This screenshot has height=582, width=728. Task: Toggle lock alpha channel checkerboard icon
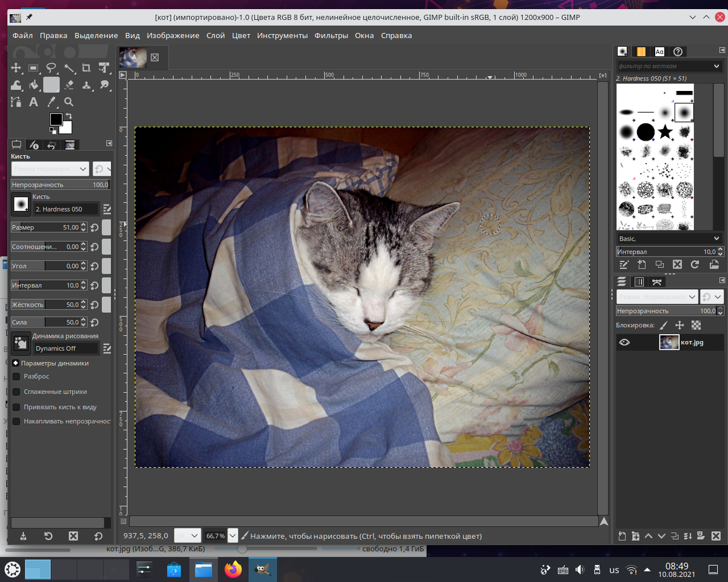point(696,326)
